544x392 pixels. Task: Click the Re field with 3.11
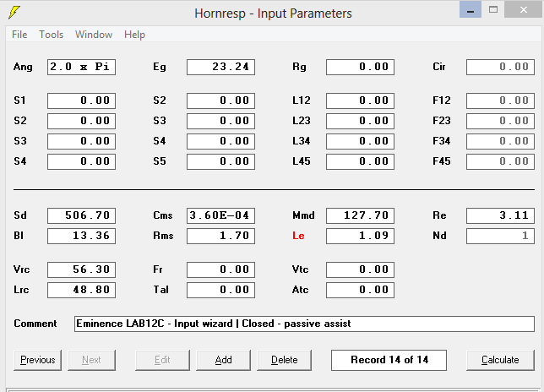pos(500,215)
